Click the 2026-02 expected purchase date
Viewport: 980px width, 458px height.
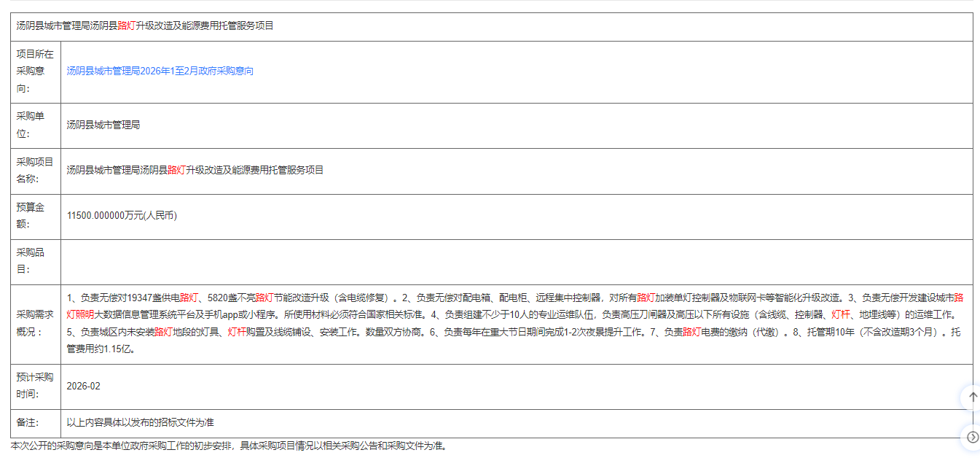coord(83,386)
